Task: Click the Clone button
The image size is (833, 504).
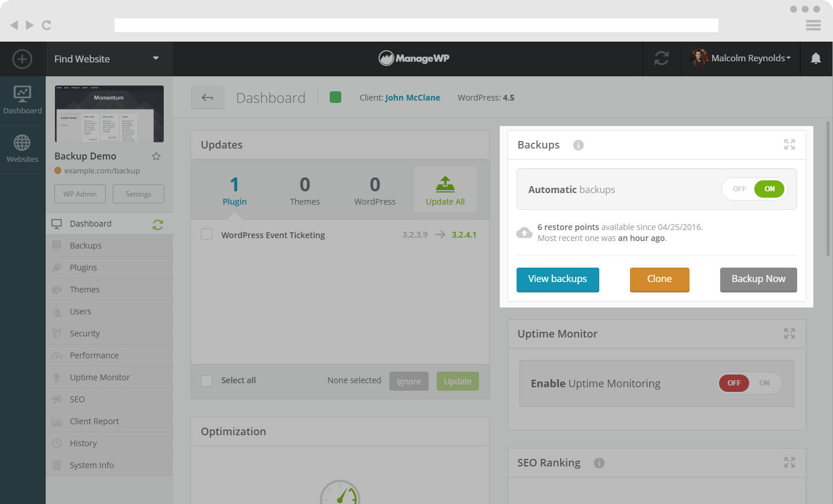Action: tap(659, 279)
